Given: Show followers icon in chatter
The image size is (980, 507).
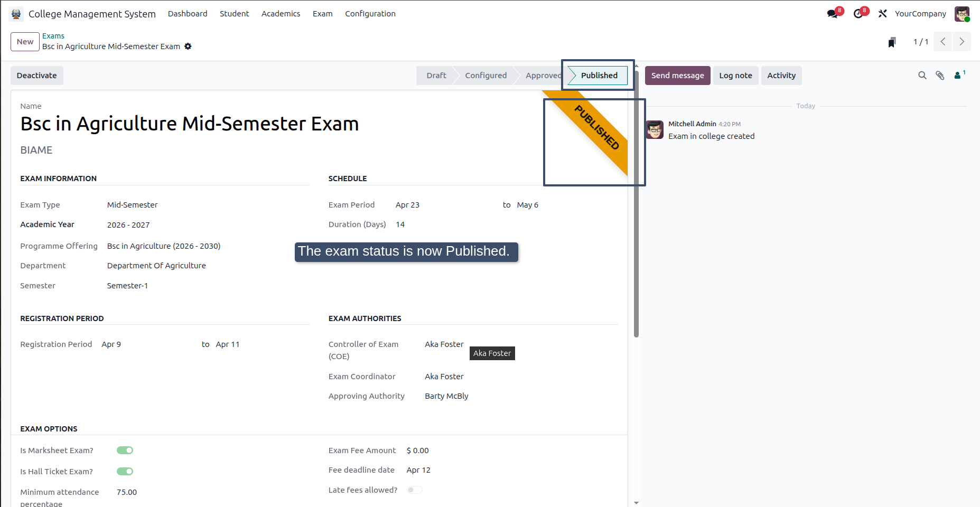Looking at the screenshot, I should (x=959, y=75).
